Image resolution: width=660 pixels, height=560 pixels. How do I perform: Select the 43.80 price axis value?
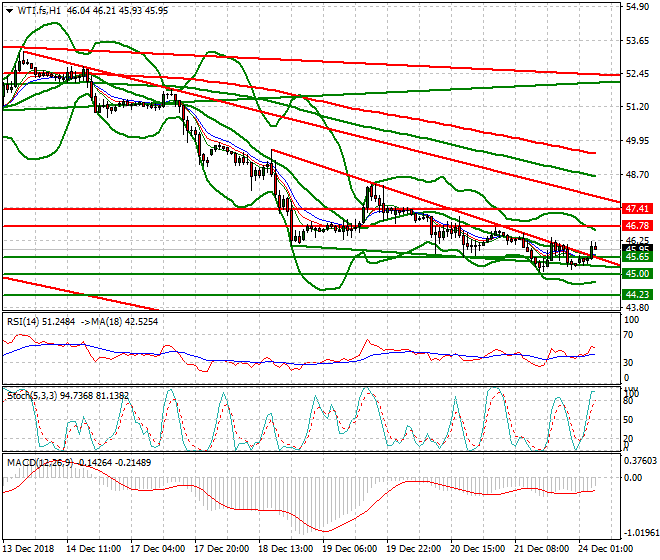click(x=638, y=308)
